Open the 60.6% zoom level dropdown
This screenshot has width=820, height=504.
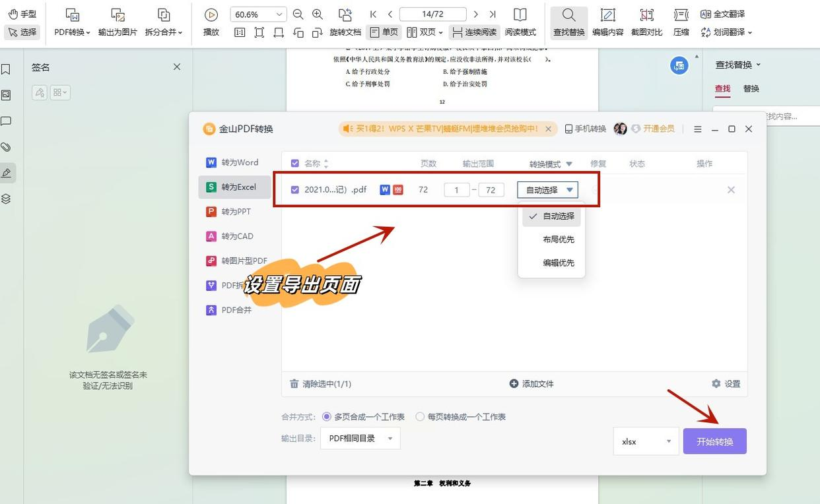click(259, 15)
